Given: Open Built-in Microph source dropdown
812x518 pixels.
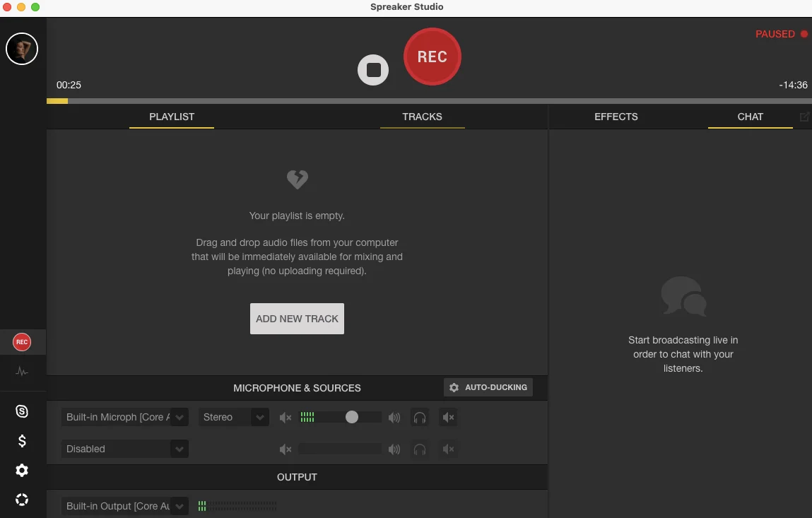Looking at the screenshot, I should 125,417.
